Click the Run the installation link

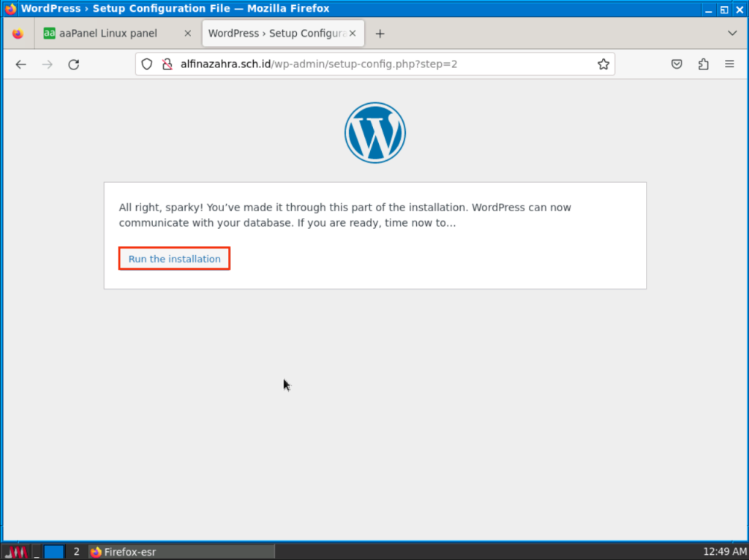point(174,259)
